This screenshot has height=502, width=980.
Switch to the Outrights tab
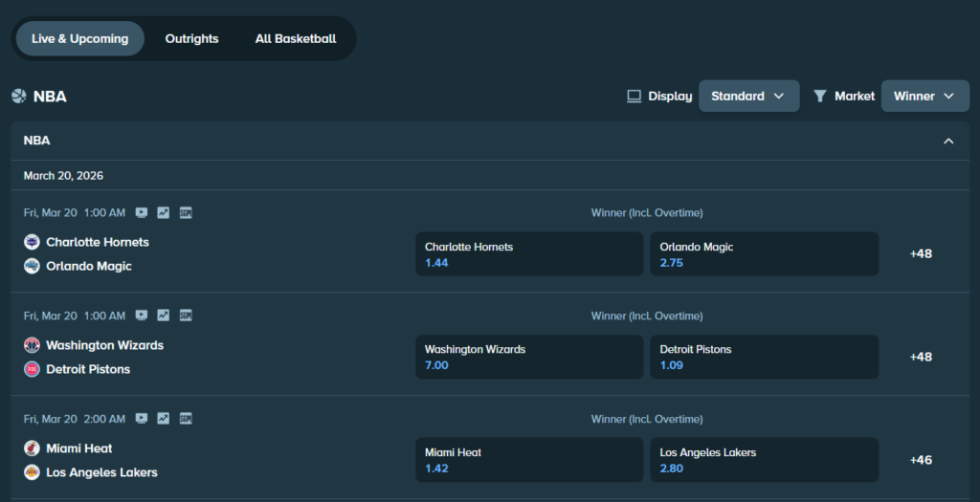coord(191,39)
